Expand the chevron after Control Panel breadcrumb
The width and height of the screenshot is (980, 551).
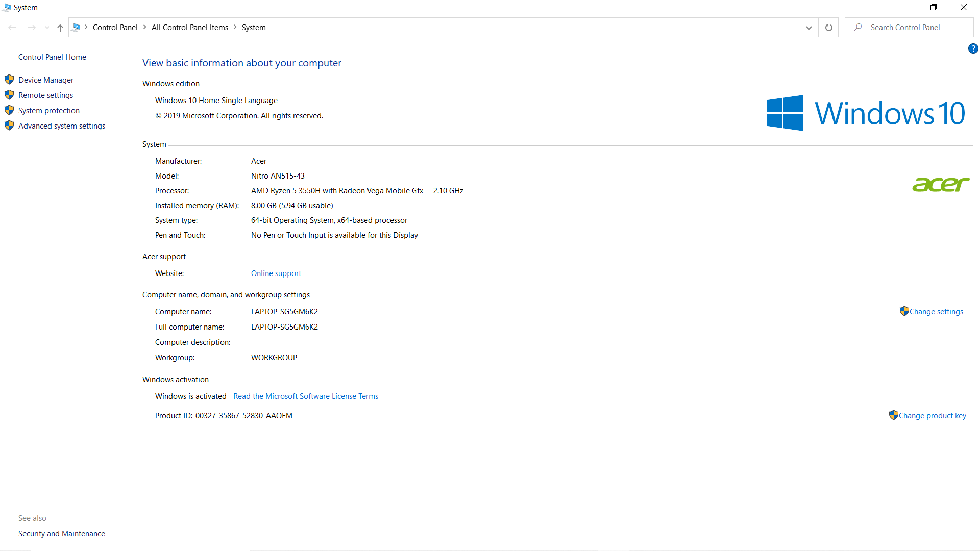(x=144, y=27)
